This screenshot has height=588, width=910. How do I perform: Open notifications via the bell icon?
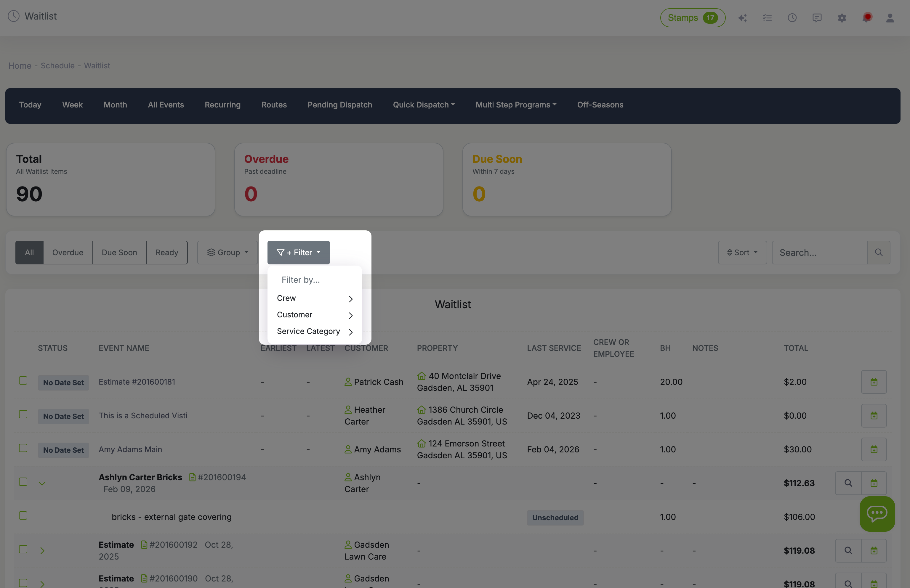[866, 17]
